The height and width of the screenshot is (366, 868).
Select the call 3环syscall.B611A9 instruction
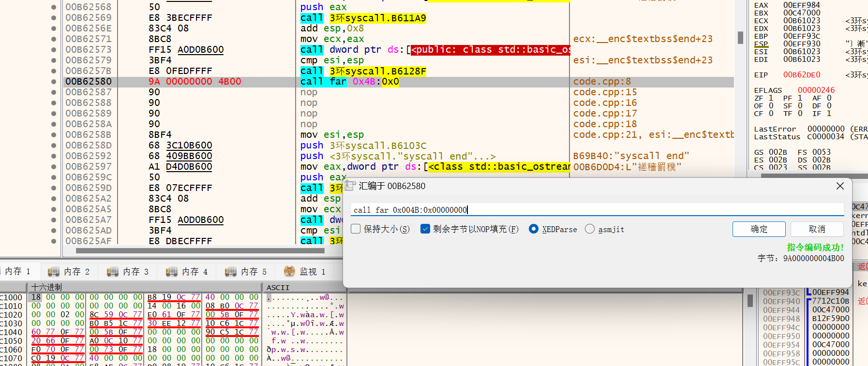(x=363, y=18)
